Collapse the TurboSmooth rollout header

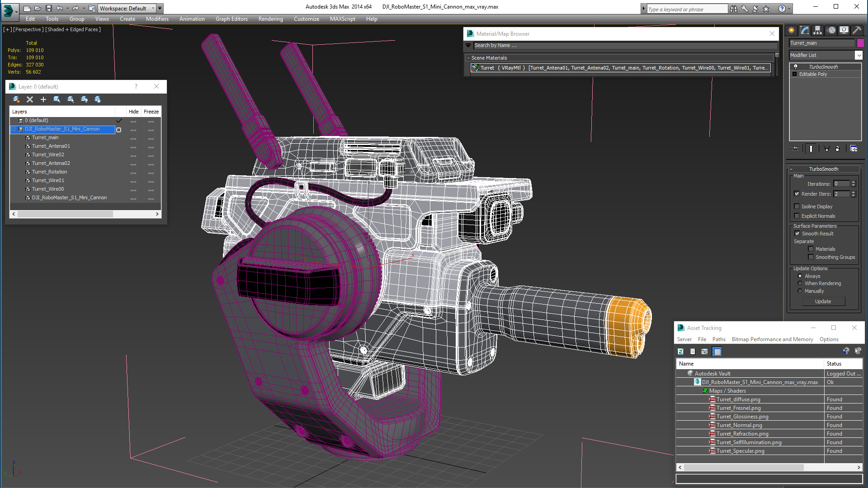pyautogui.click(x=823, y=169)
